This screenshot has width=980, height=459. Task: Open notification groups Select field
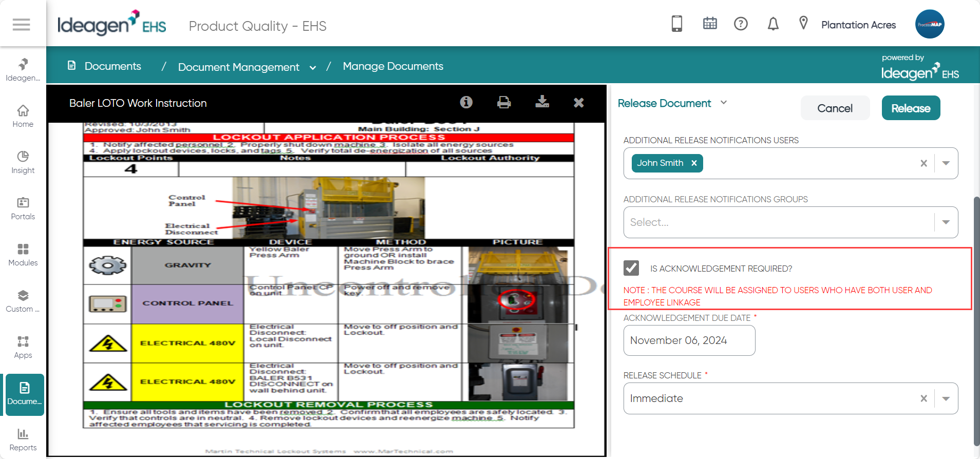(x=790, y=222)
